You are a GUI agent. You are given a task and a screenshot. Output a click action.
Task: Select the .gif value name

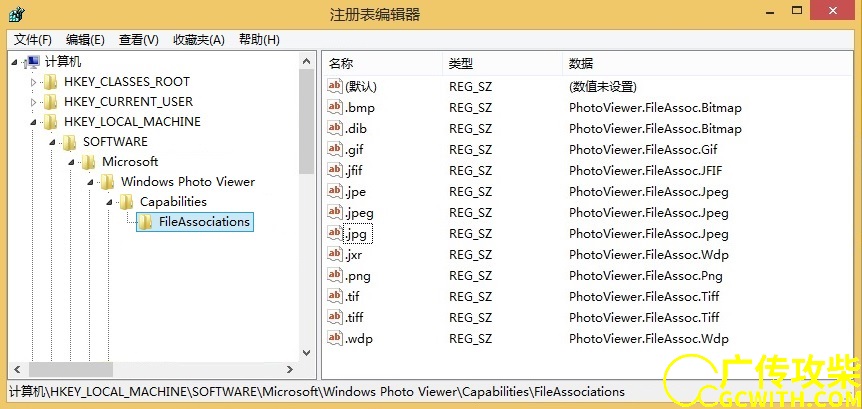(x=355, y=150)
